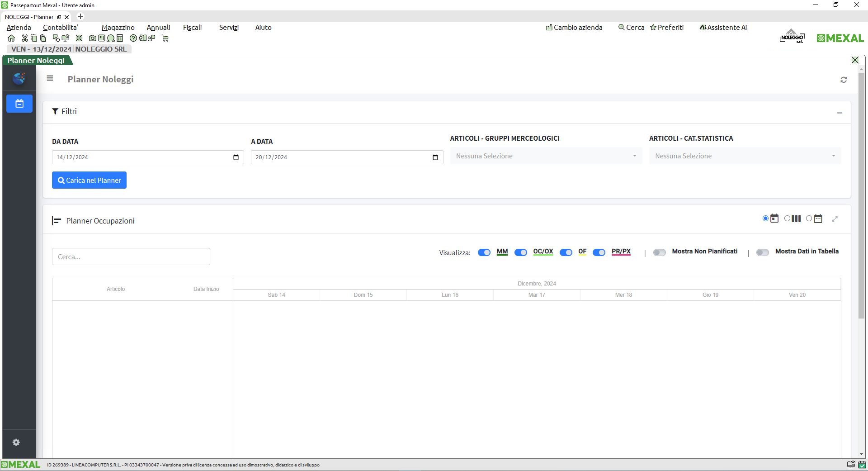Image resolution: width=868 pixels, height=471 pixels.
Task: Expand planner to fullscreen
Action: tap(835, 219)
